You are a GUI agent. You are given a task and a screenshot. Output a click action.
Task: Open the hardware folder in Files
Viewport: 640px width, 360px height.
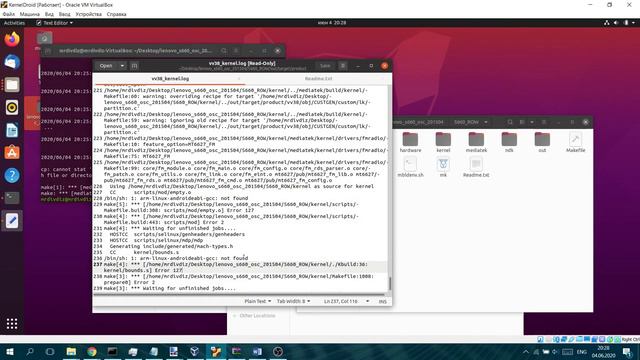pos(410,142)
